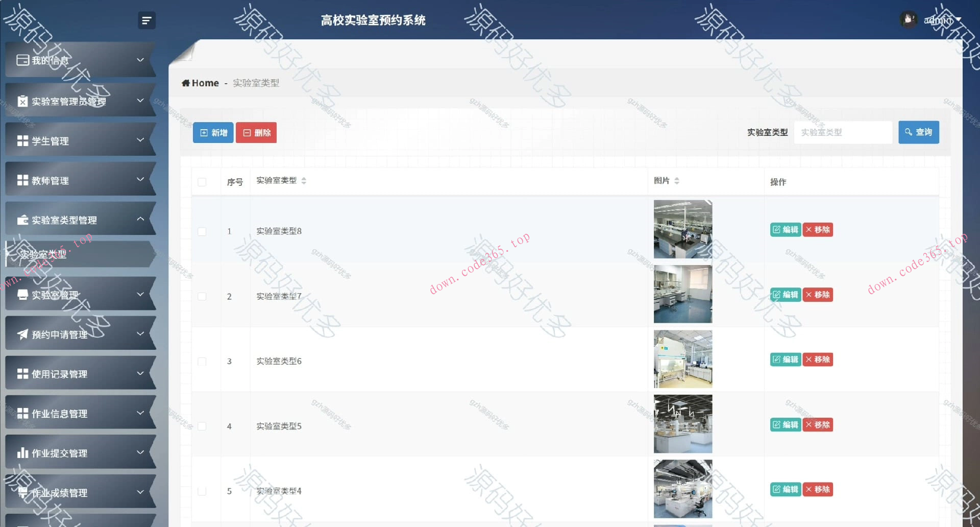The height and width of the screenshot is (527, 980).
Task: Click the 教师管理 sidebar icon
Action: (x=22, y=179)
